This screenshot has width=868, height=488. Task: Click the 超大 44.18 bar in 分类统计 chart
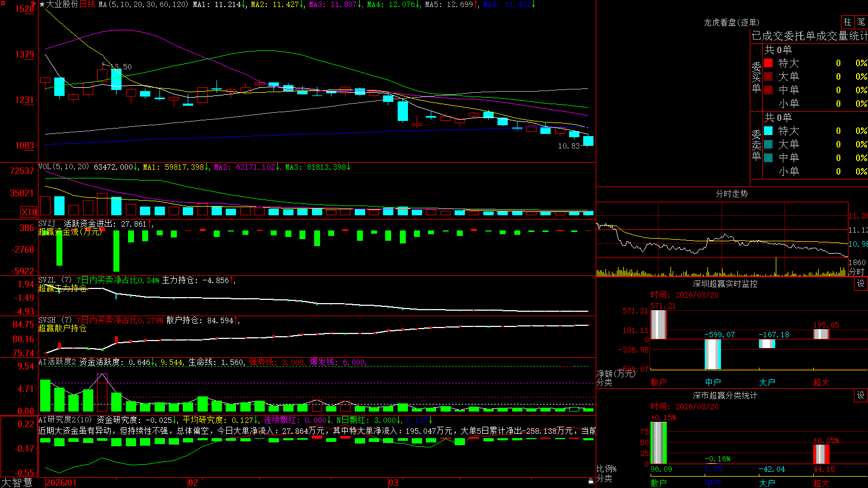pos(821,454)
